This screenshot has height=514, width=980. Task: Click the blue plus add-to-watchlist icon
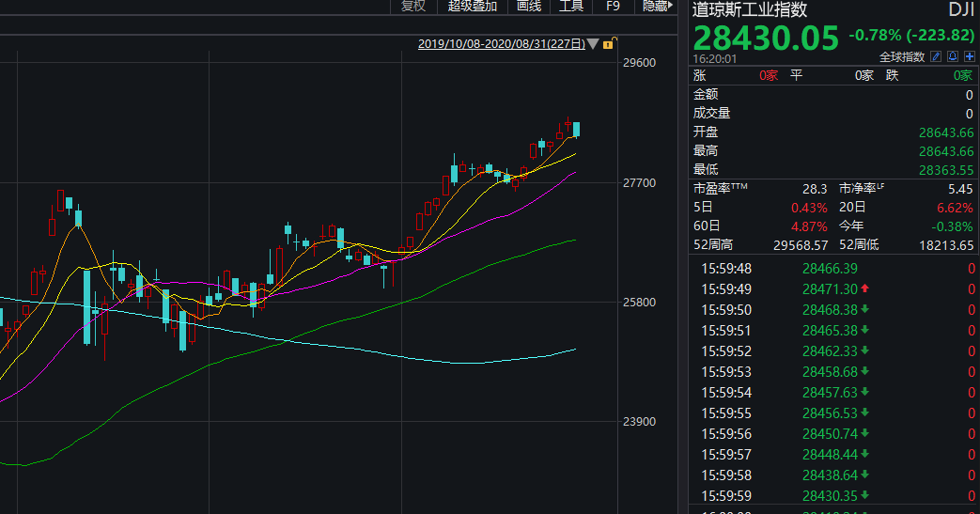point(970,57)
